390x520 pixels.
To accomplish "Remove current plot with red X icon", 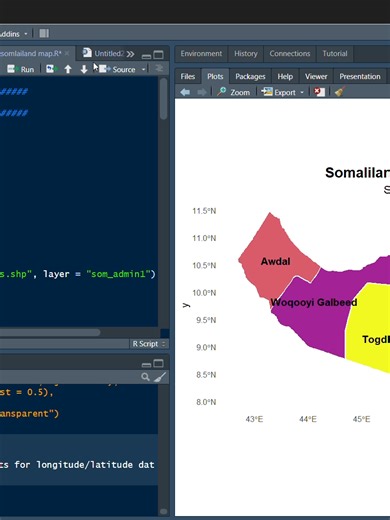I will click(319, 92).
